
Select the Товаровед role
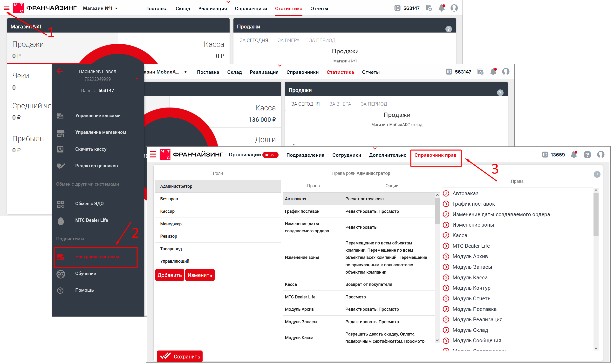tap(218, 249)
